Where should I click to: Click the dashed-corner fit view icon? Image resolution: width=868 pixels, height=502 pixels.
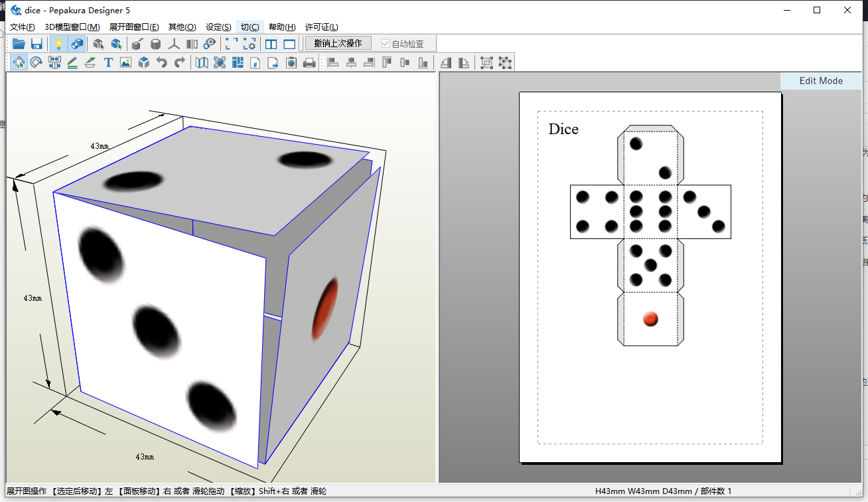pyautogui.click(x=232, y=44)
